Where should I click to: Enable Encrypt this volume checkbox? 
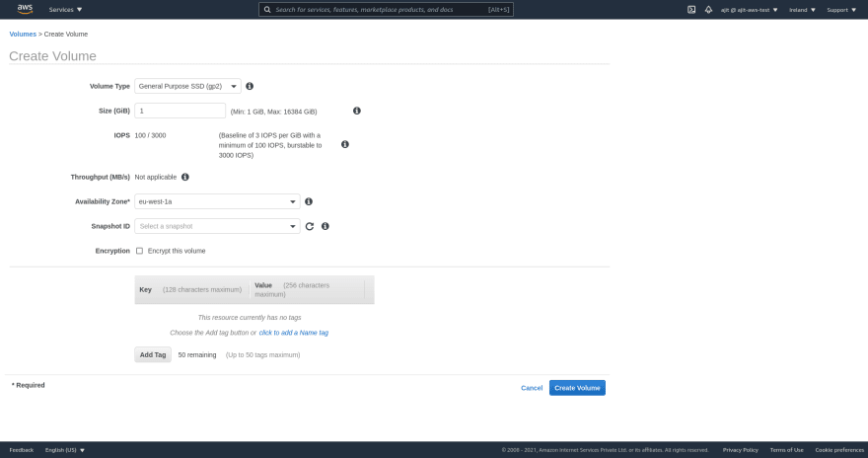click(139, 251)
